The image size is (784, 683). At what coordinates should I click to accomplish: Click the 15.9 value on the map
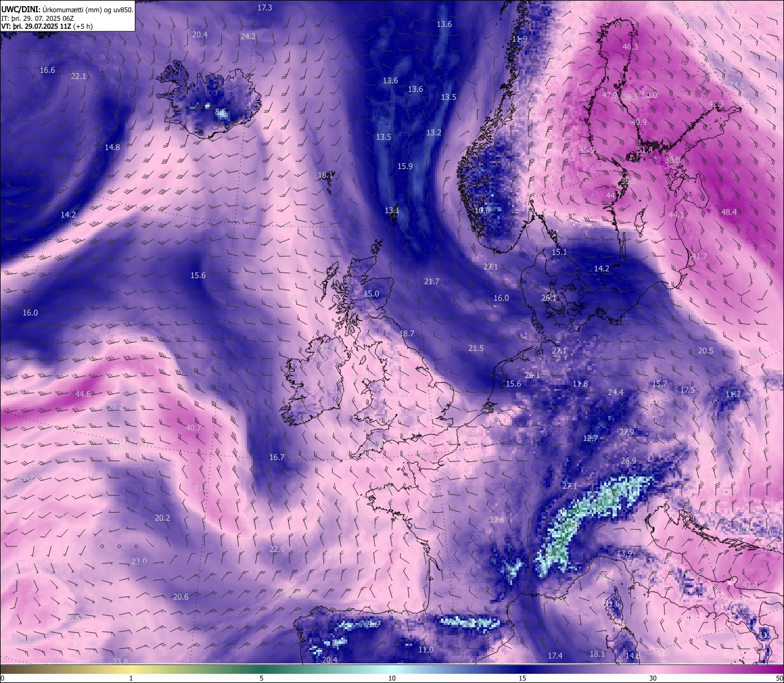405,166
